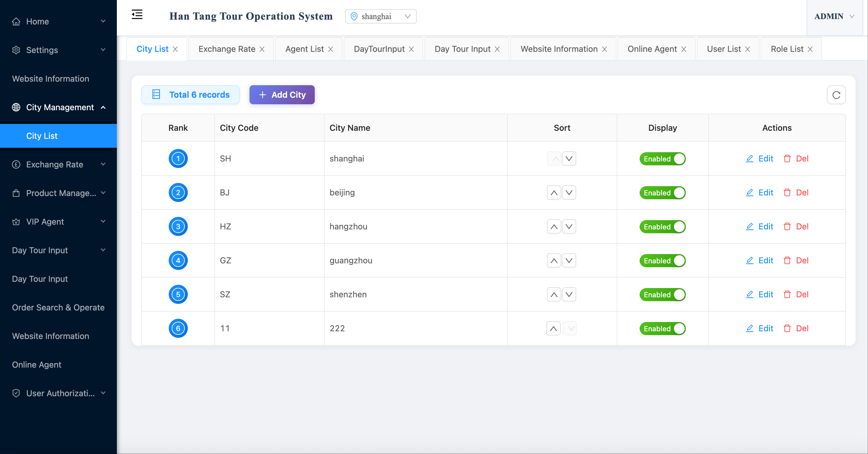Click the Total 6 records list icon
This screenshot has width=868, height=454.
[156, 95]
